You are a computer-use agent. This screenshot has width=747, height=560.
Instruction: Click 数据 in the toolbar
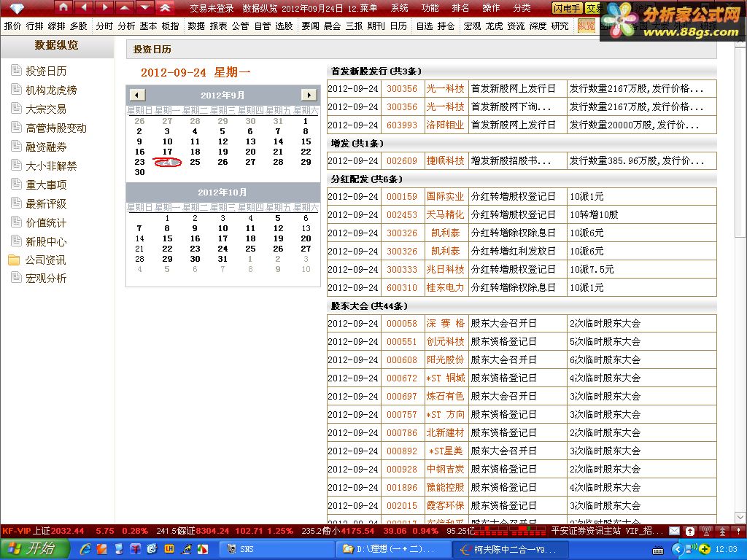[x=196, y=26]
